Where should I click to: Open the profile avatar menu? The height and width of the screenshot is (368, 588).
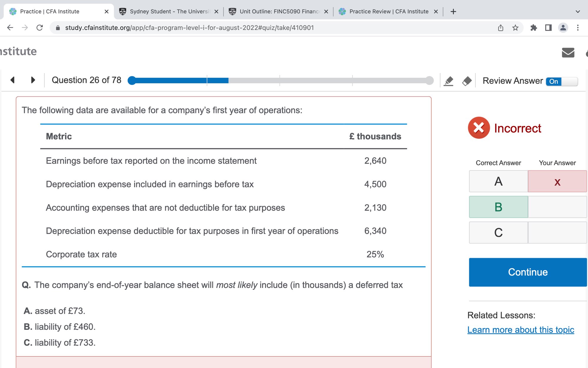[x=563, y=28]
